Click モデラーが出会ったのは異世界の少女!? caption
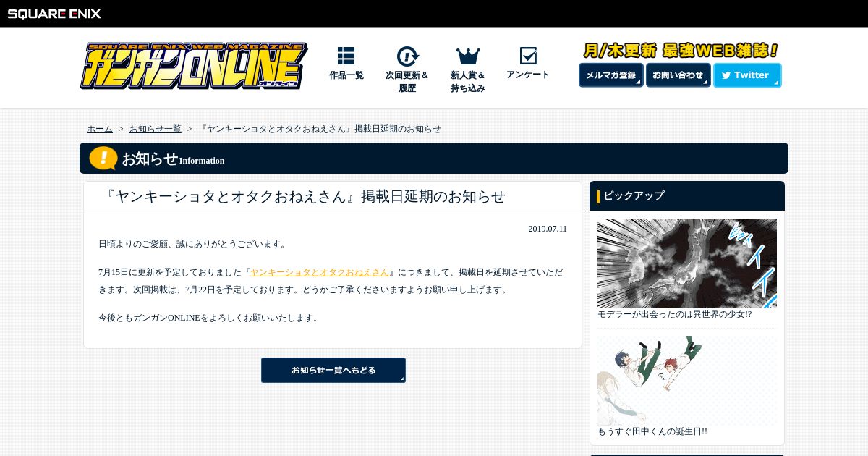 (675, 314)
